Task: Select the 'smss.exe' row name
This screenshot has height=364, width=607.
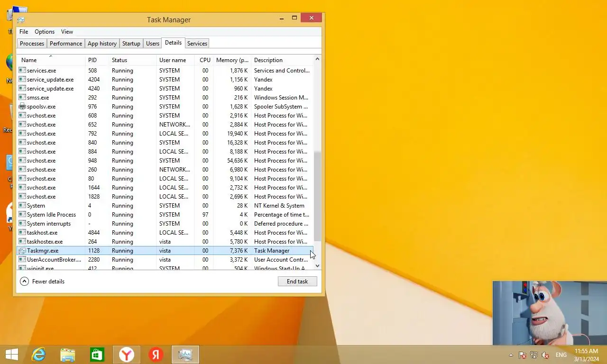Action: click(x=38, y=98)
